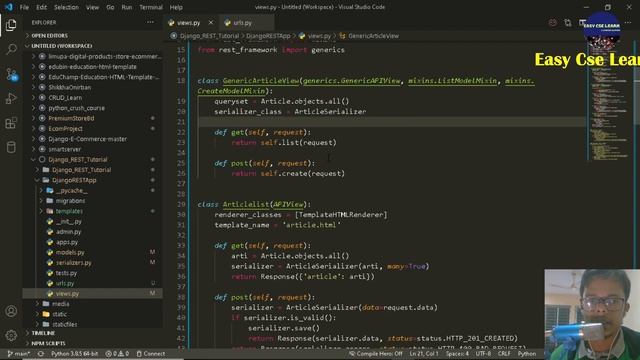Viewport: 640px width, 360px height.
Task: Open the Edit menu
Action: point(41,7)
